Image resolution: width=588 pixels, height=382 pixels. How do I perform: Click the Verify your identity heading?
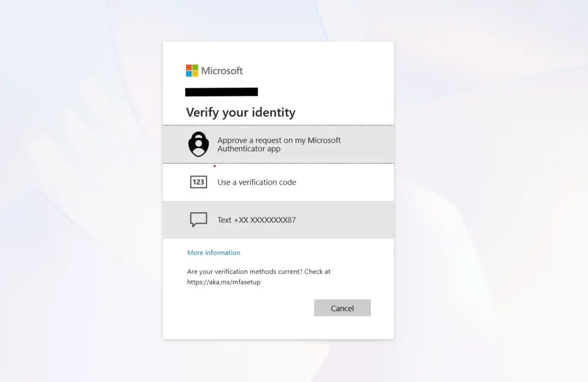pos(241,112)
